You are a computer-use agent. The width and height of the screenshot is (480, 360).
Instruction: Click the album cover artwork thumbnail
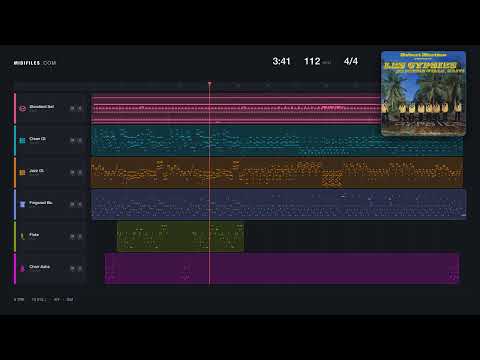423,93
